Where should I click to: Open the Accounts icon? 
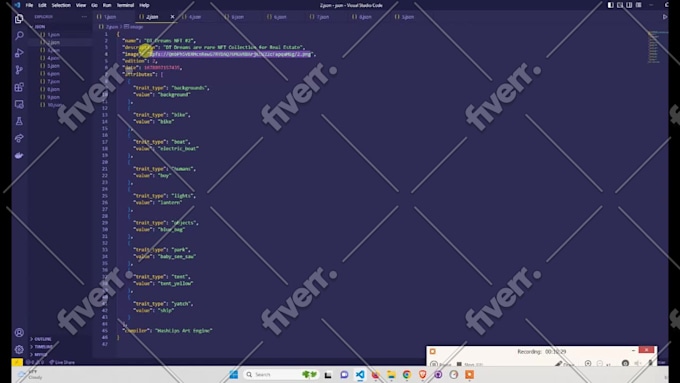[x=19, y=333]
